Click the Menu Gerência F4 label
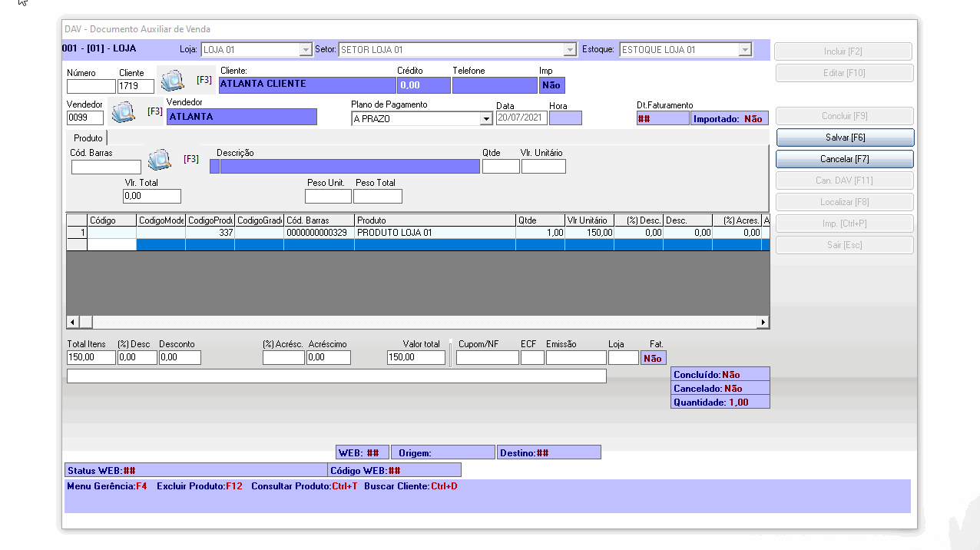 pyautogui.click(x=107, y=487)
